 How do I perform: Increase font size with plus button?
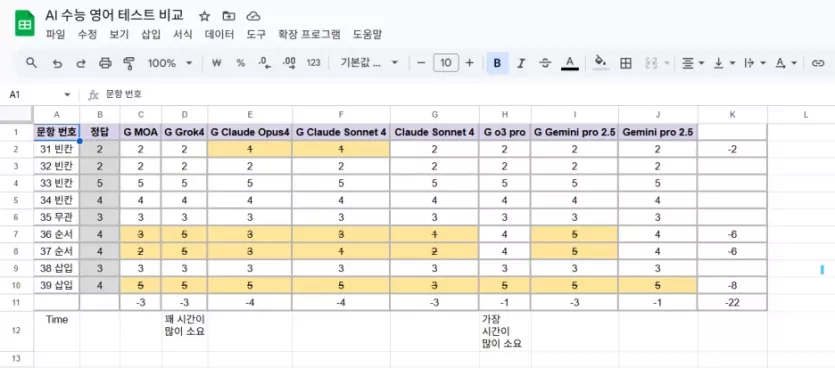pos(469,63)
